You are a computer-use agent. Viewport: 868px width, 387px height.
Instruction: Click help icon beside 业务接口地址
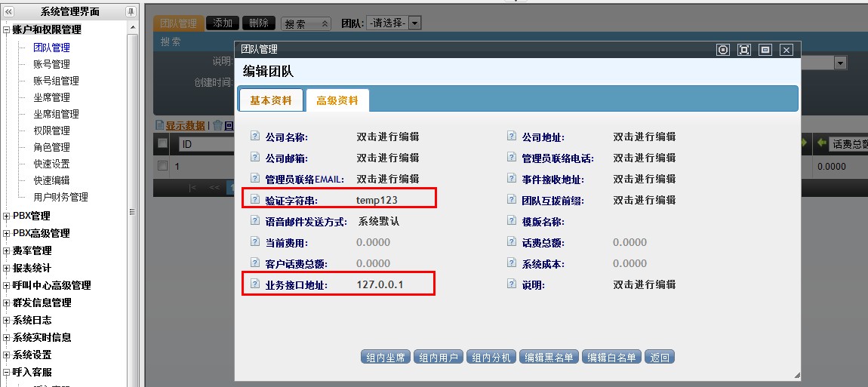click(x=255, y=284)
